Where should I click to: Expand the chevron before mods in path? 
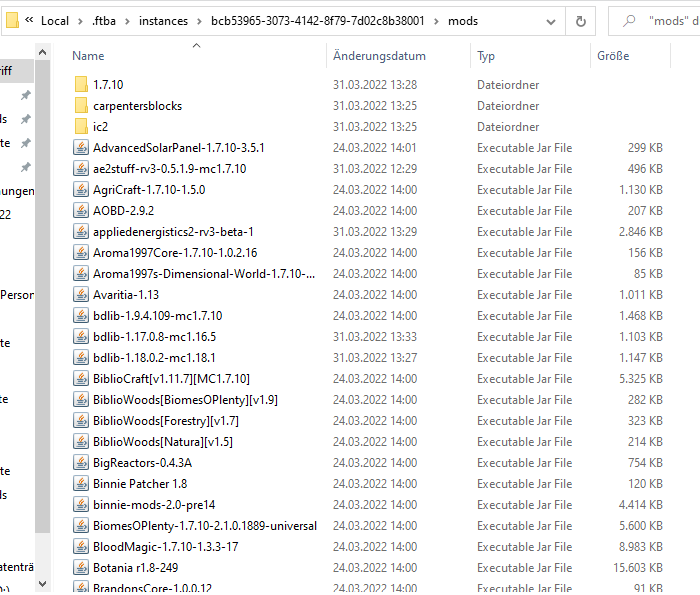(x=436, y=21)
